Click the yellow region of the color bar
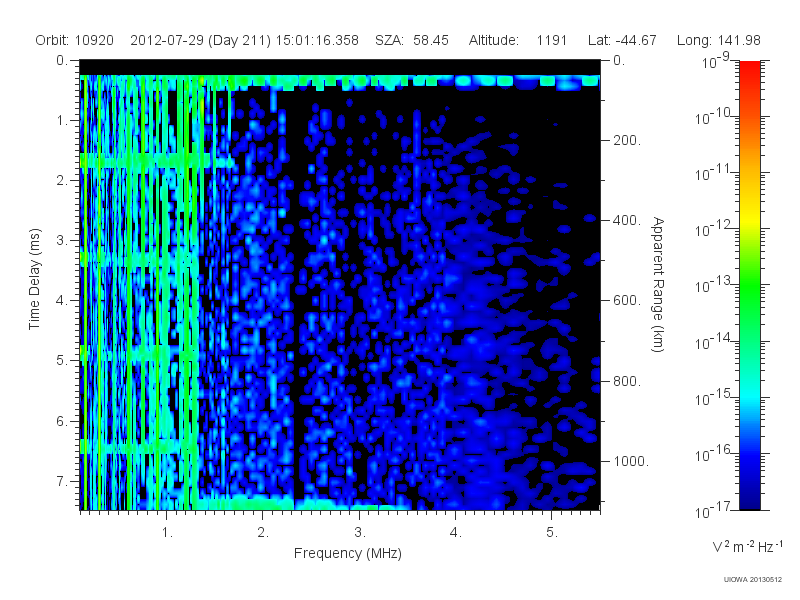The image size is (800, 600). pos(749,218)
